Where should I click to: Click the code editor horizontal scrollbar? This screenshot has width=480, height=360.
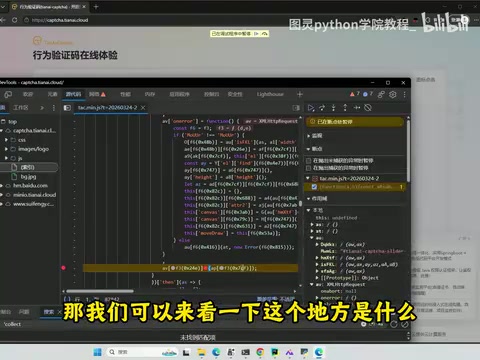pos(100,291)
